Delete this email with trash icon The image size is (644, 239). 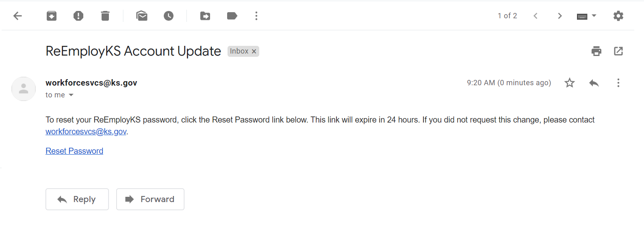105,16
